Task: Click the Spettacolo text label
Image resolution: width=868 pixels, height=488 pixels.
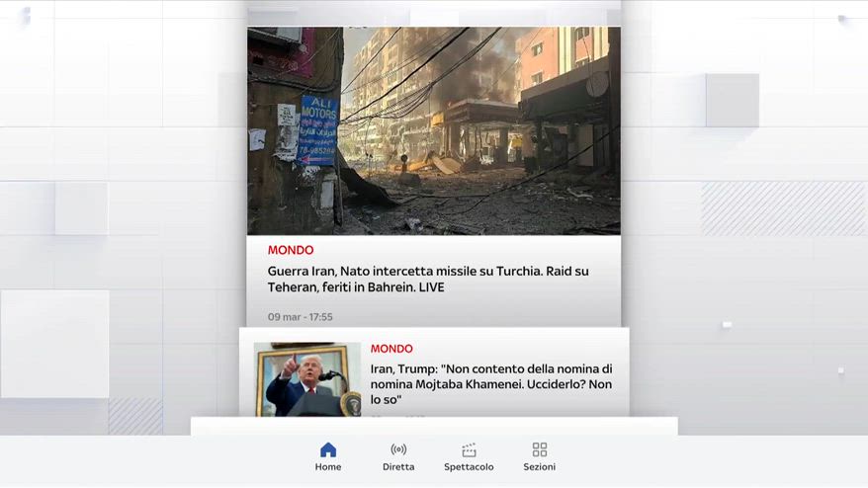Action: coord(469,467)
